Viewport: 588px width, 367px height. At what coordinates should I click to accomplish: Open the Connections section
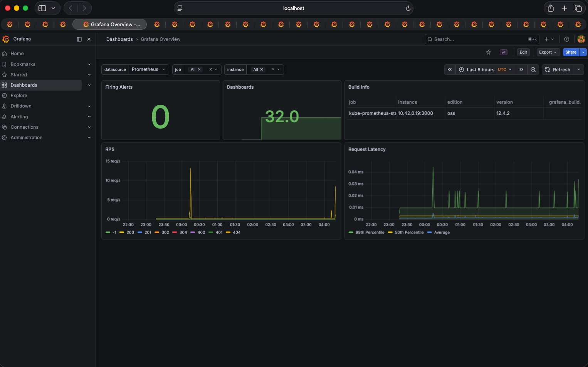tap(24, 127)
